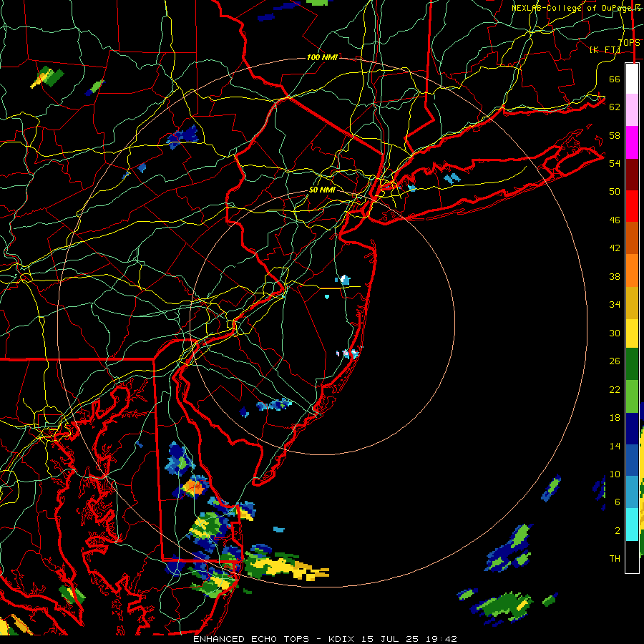This screenshot has height=644, width=644.
Task: Click the medium blue legend swatch near 10
Action: [x=632, y=460]
